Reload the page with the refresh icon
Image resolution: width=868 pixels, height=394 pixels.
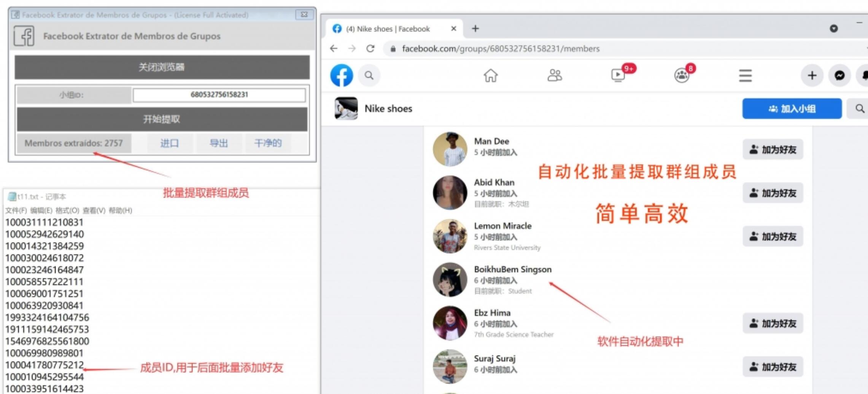pos(370,48)
